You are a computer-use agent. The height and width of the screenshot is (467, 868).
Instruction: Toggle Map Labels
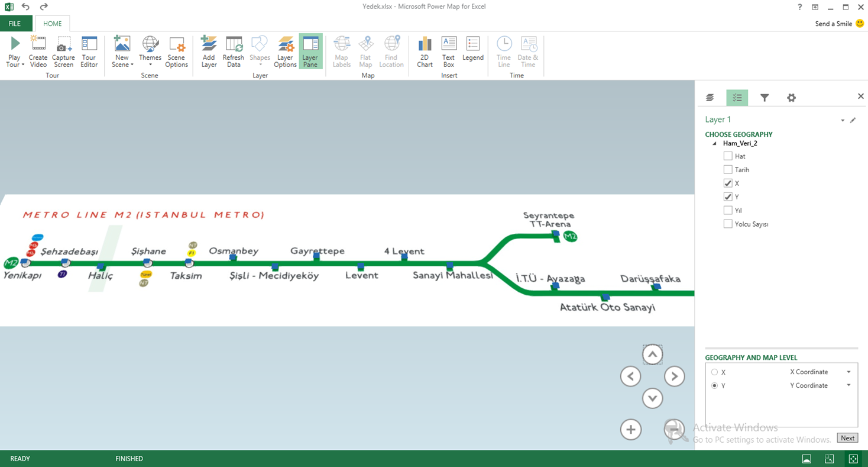click(342, 52)
